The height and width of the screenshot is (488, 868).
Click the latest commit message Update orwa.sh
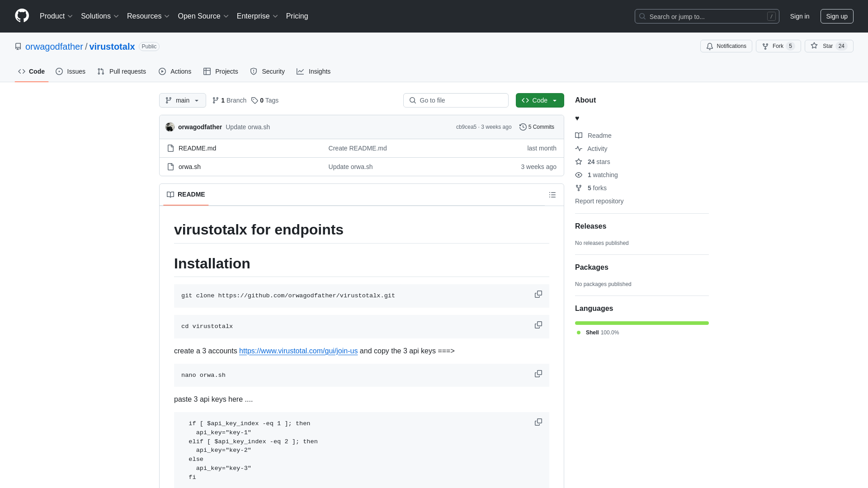pos(248,127)
